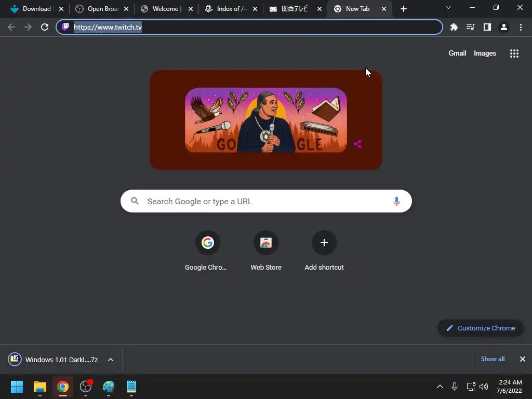Click the Google Doodle image
The image size is (532, 399).
[x=266, y=120]
